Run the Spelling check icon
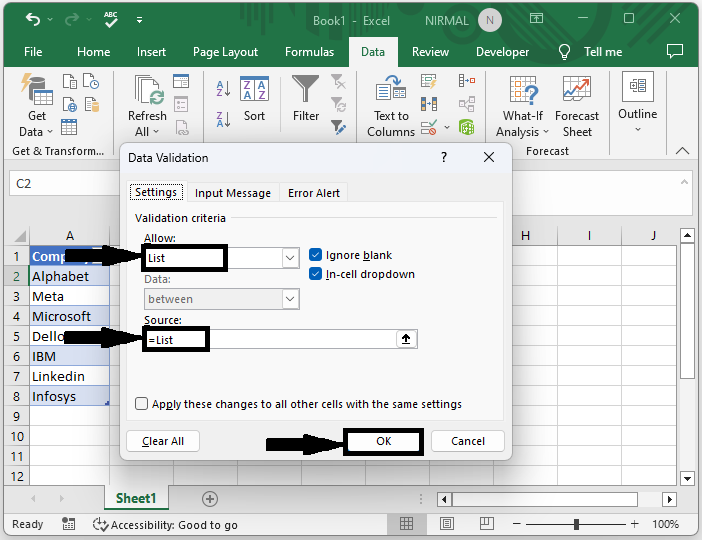Screen dimensions: 702x540 [x=111, y=19]
